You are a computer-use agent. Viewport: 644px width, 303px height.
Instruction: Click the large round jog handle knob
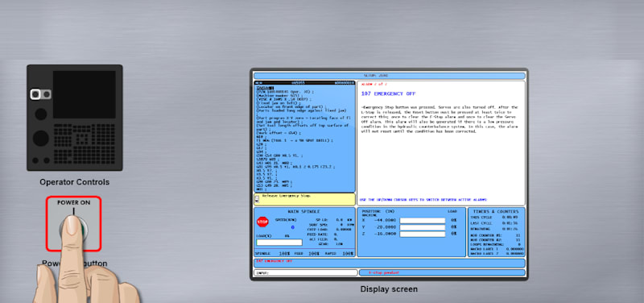(41, 138)
